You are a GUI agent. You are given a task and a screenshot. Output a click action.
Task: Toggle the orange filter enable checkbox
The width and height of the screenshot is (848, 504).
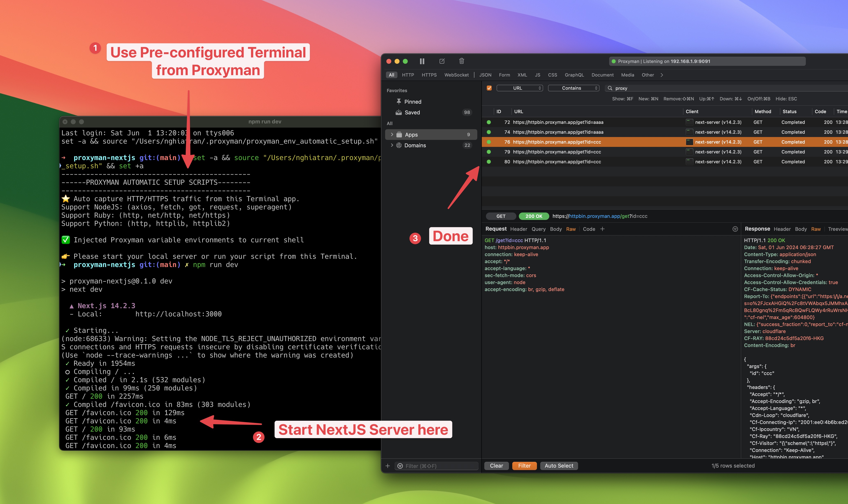pos(489,88)
